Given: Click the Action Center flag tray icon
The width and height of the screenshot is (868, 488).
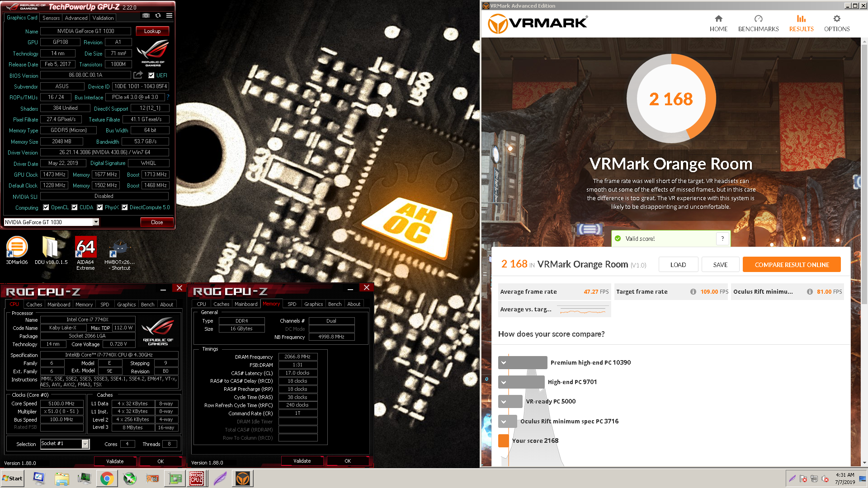Looking at the screenshot, I should coord(803,479).
